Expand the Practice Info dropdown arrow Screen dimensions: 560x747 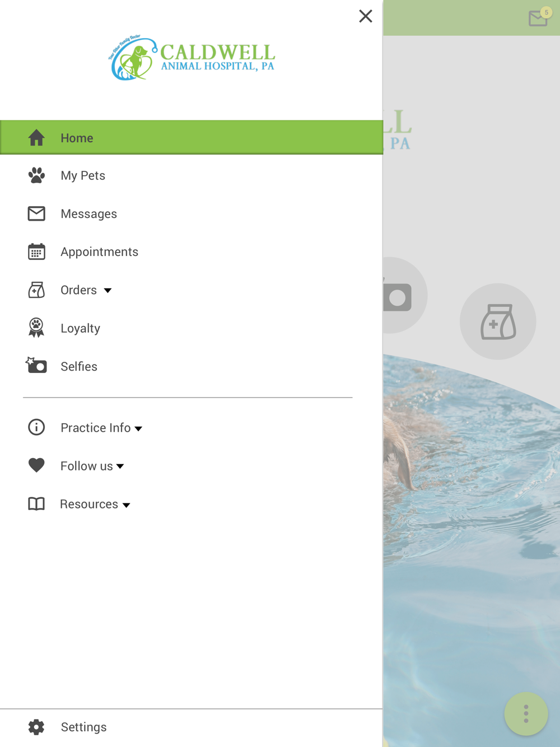pyautogui.click(x=138, y=429)
